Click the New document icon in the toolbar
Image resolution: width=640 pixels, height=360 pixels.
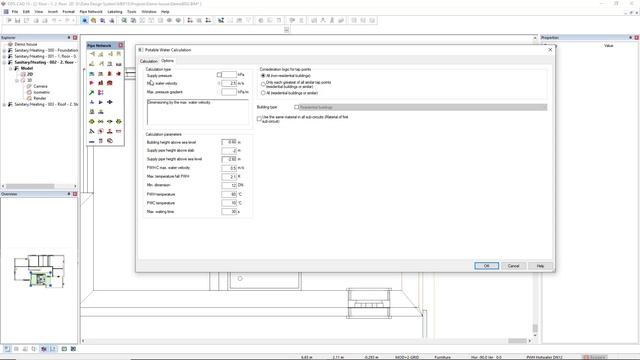(9, 20)
